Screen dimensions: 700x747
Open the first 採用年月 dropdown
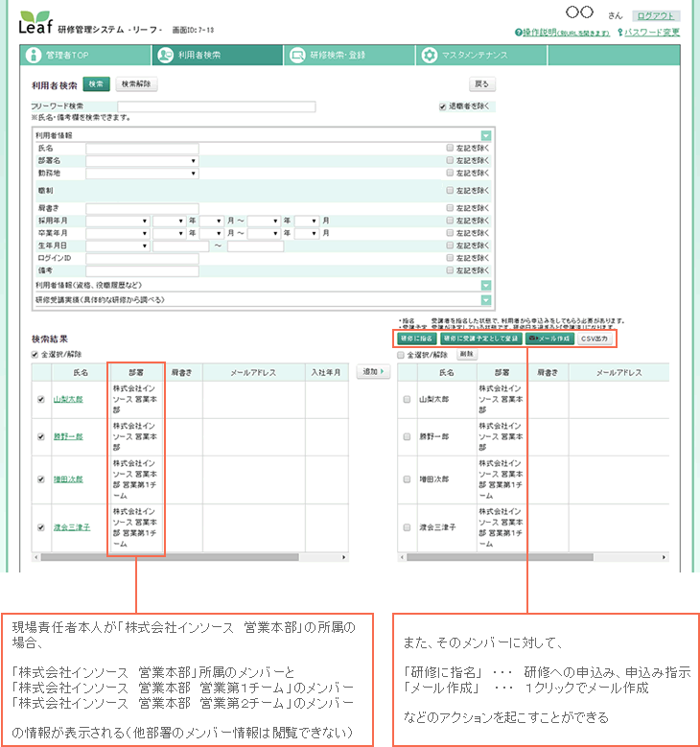point(118,222)
